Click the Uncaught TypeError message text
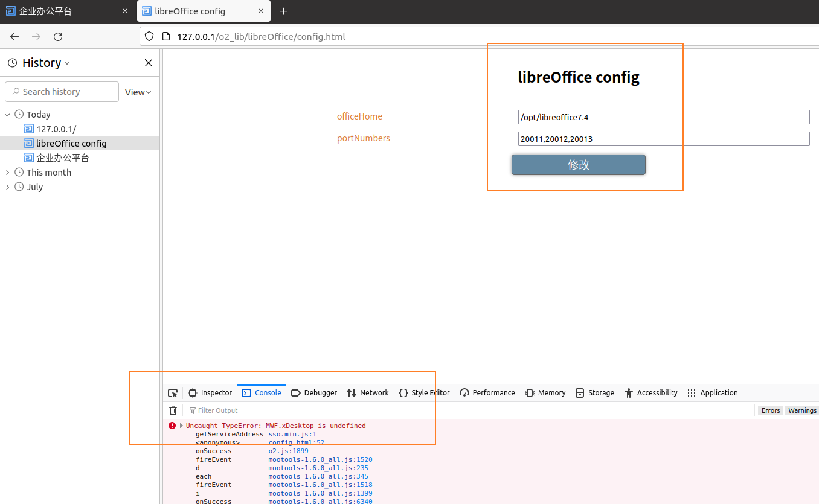This screenshot has height=504, width=819. coord(275,426)
